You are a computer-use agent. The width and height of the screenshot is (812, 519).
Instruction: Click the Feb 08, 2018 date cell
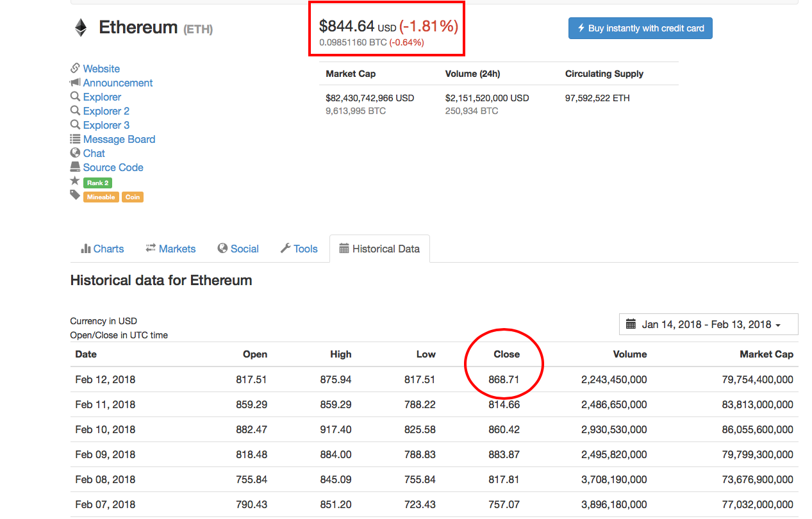pos(105,479)
